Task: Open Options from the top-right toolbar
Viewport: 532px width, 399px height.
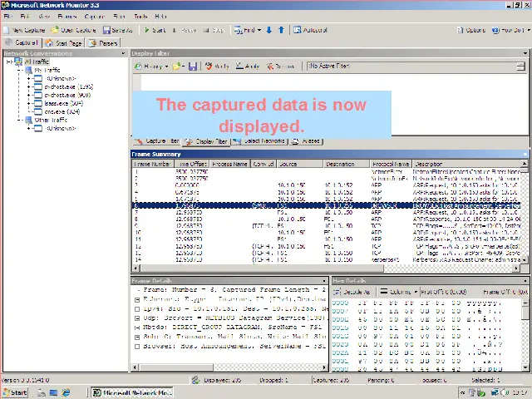Action: [x=471, y=30]
